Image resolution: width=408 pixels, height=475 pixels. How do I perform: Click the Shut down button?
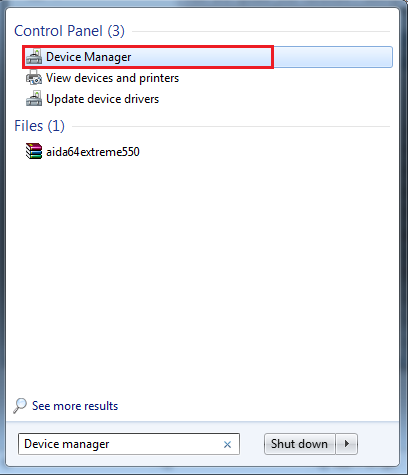pos(299,444)
